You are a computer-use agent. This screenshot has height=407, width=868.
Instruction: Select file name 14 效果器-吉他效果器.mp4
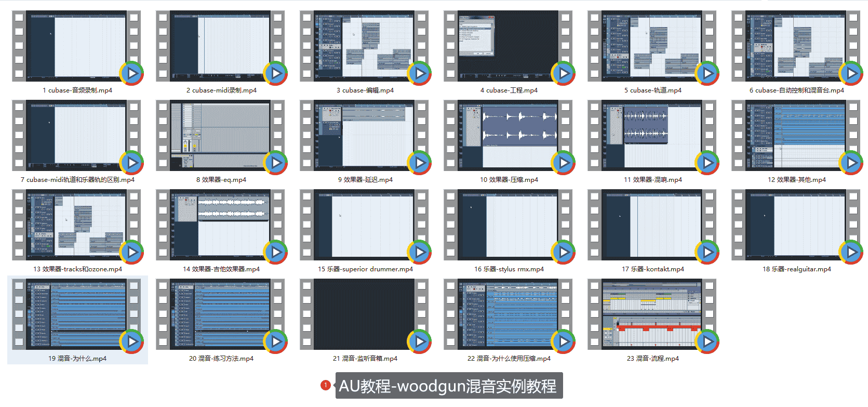[x=221, y=269]
